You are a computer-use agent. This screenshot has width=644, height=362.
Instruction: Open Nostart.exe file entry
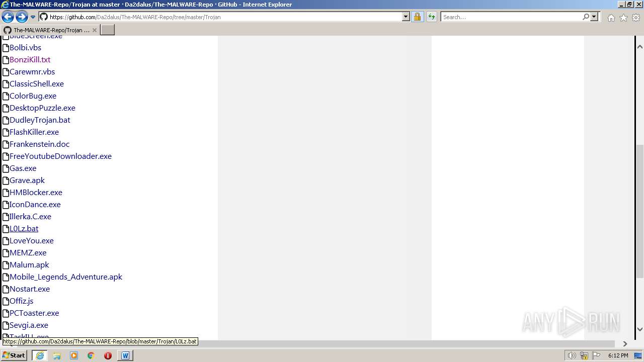pos(30,289)
